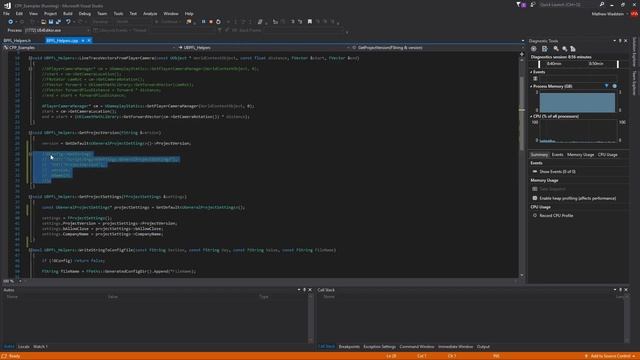Open Memory Usage tab in Diagnostic Tools

click(x=580, y=155)
